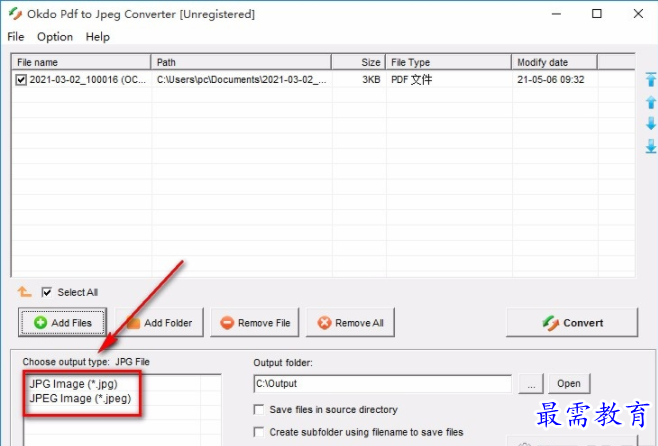Click the Add Files button
Screen dimensions: 658x446
62,322
